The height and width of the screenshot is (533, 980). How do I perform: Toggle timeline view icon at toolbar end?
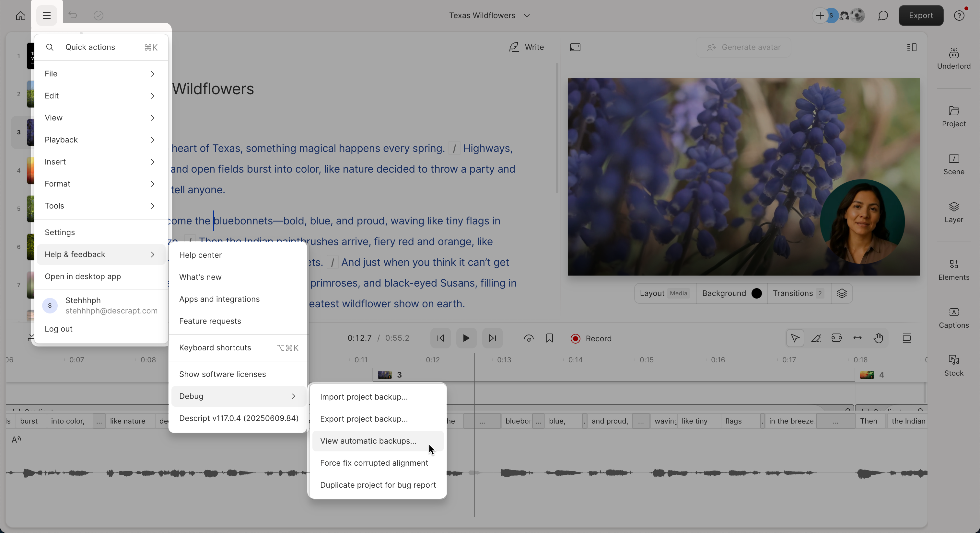[x=906, y=338]
